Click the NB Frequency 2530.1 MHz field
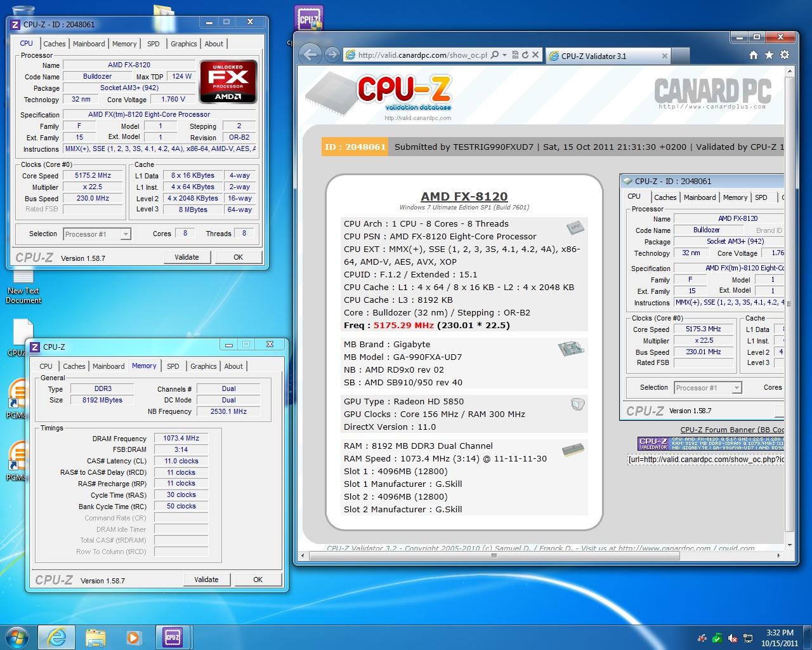The width and height of the screenshot is (812, 650). pyautogui.click(x=228, y=411)
